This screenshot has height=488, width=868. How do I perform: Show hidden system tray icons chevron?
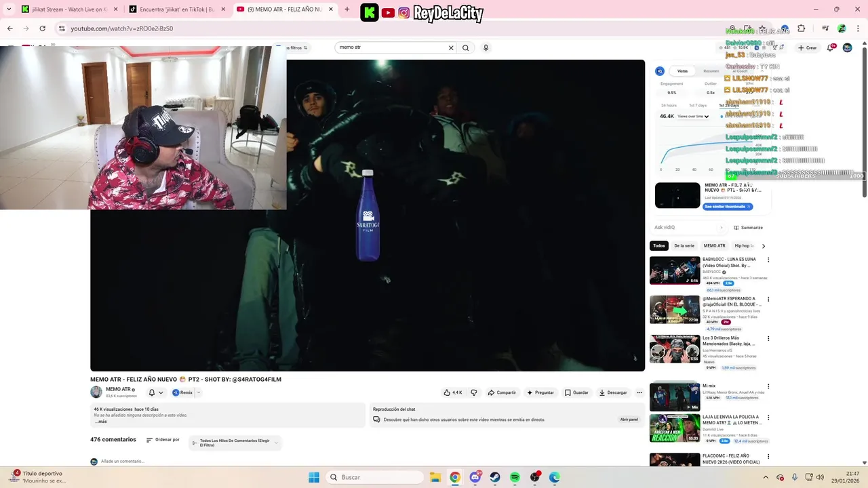click(x=766, y=477)
